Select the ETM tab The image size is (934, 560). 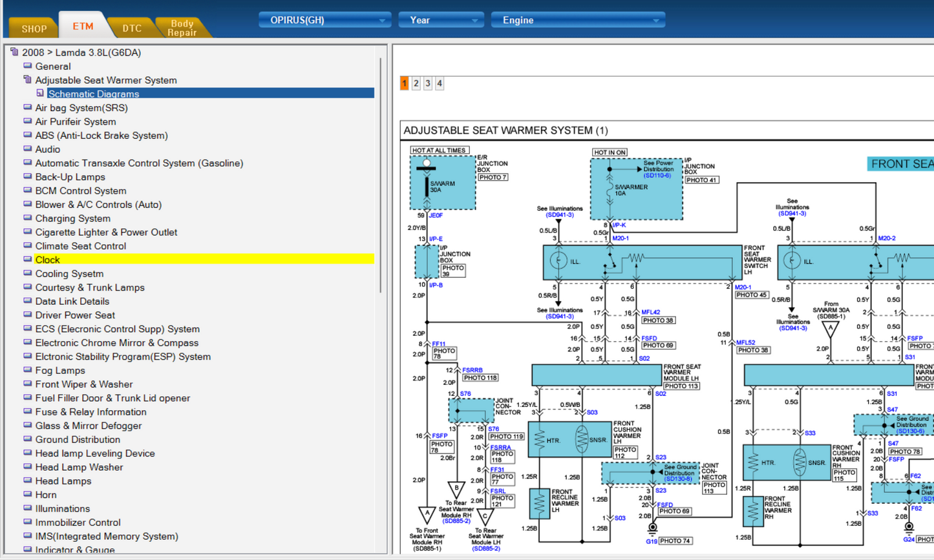(83, 26)
